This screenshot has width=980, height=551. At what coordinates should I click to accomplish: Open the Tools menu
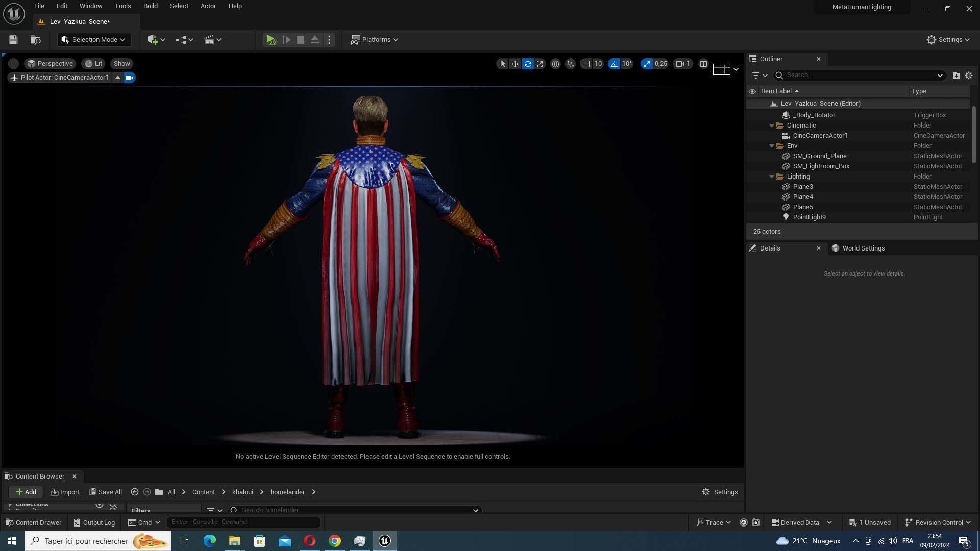point(122,6)
